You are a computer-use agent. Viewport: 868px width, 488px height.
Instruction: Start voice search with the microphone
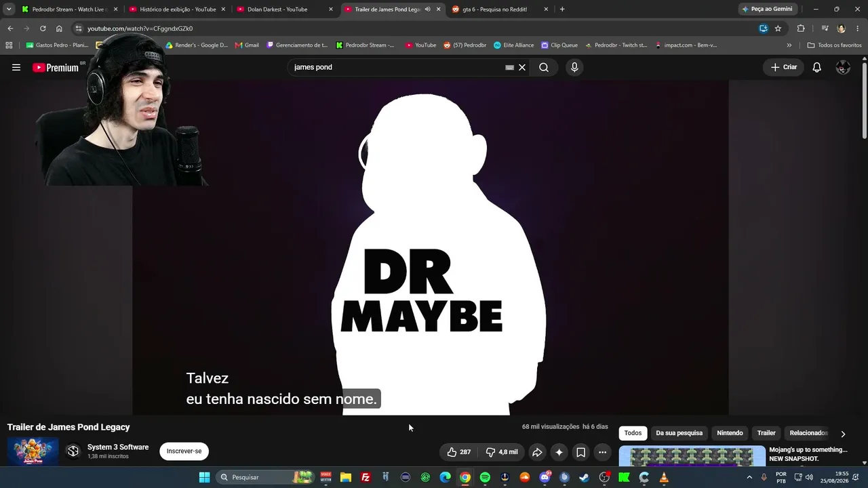[574, 67]
